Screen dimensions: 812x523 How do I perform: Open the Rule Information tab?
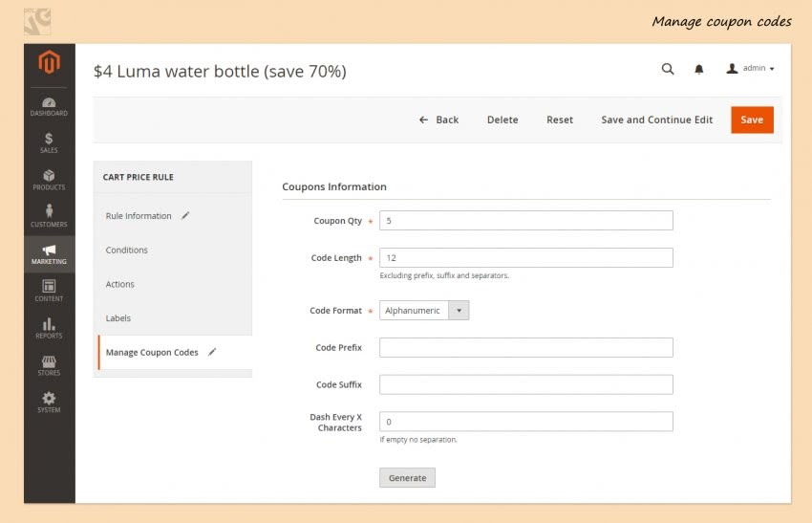coord(139,216)
